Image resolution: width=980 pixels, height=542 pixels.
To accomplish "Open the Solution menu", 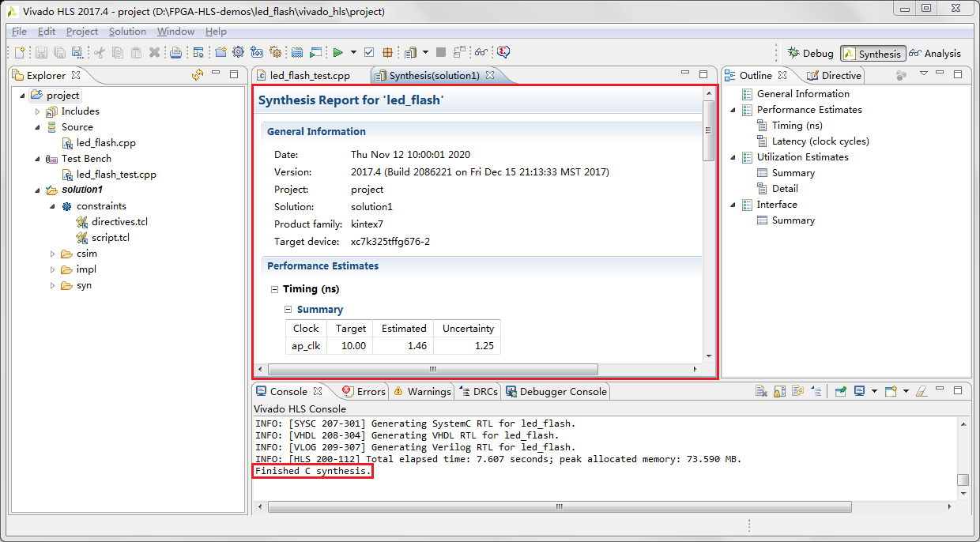I will point(127,32).
